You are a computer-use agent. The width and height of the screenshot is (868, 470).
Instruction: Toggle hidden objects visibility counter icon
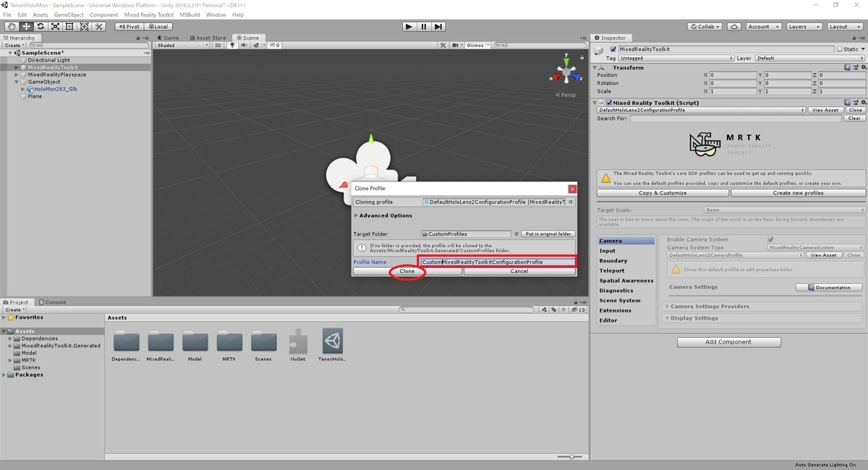[x=273, y=45]
